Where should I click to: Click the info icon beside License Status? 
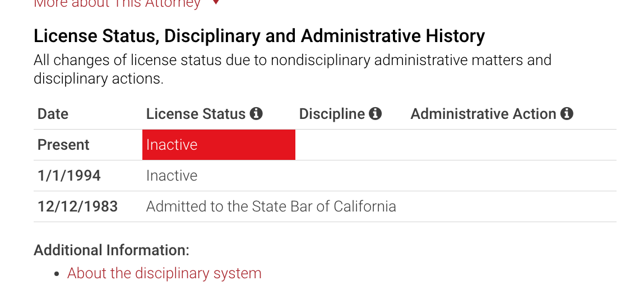(256, 113)
